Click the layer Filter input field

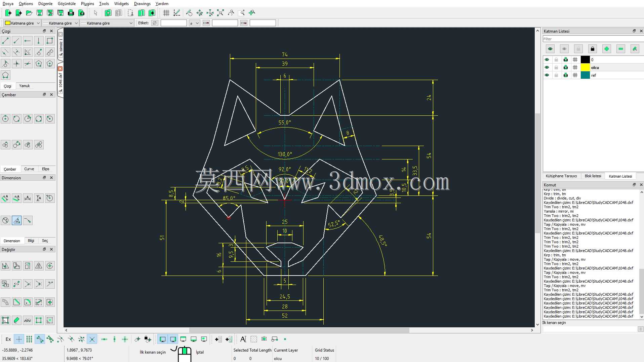593,39
